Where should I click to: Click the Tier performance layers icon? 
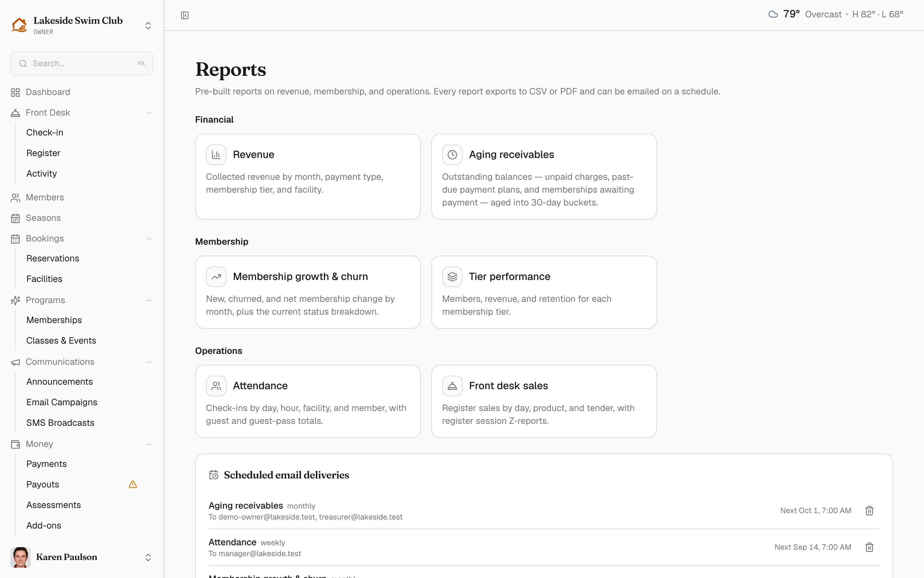click(x=452, y=276)
